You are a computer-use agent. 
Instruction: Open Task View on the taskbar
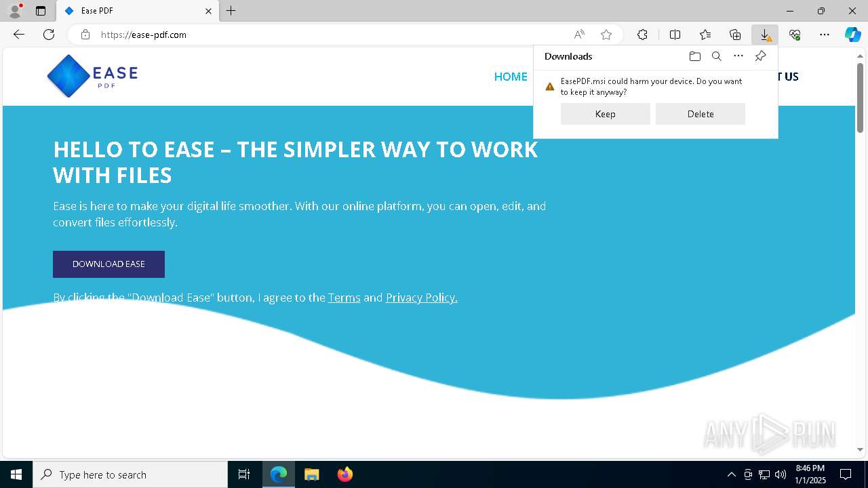(x=244, y=474)
